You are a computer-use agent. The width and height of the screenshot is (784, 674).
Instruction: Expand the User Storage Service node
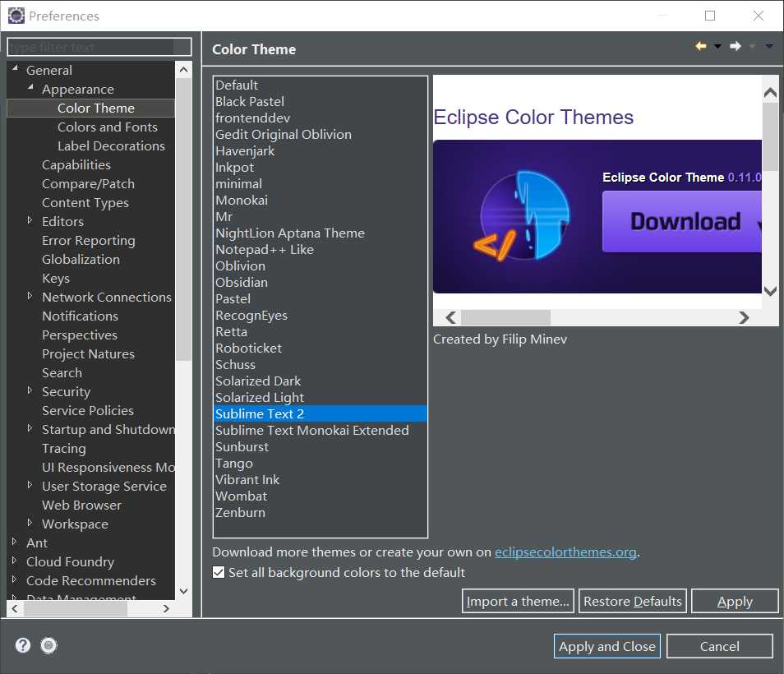pos(30,485)
